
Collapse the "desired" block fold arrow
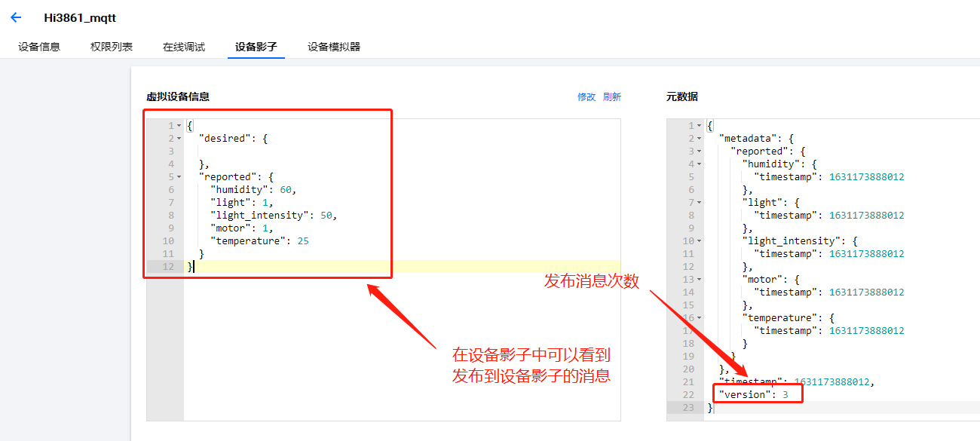coord(179,139)
